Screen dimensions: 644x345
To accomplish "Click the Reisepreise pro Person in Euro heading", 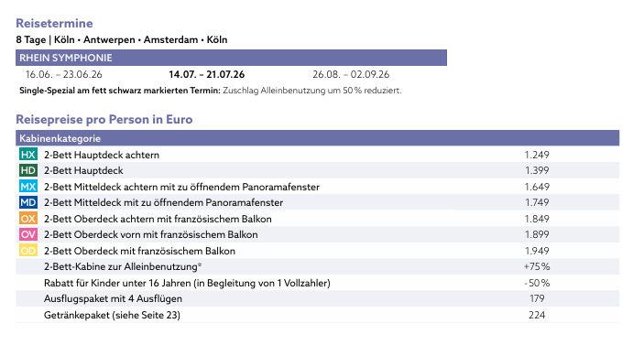I will click(x=104, y=119).
